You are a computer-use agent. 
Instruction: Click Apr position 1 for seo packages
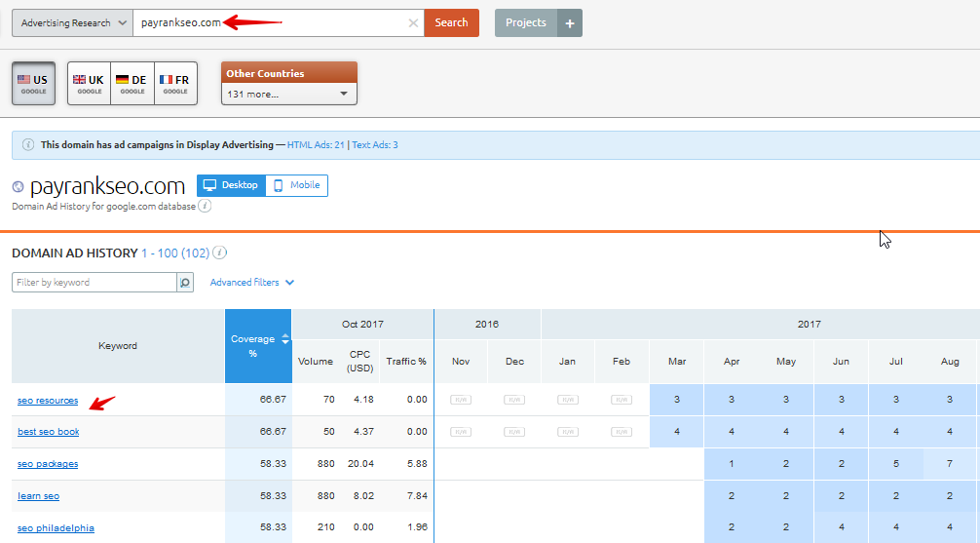(732, 464)
